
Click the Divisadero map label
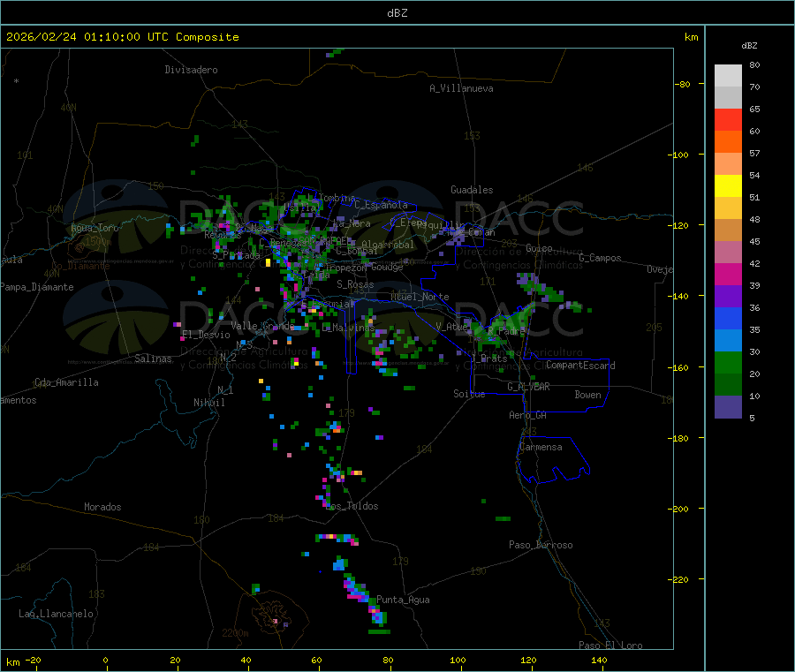191,70
